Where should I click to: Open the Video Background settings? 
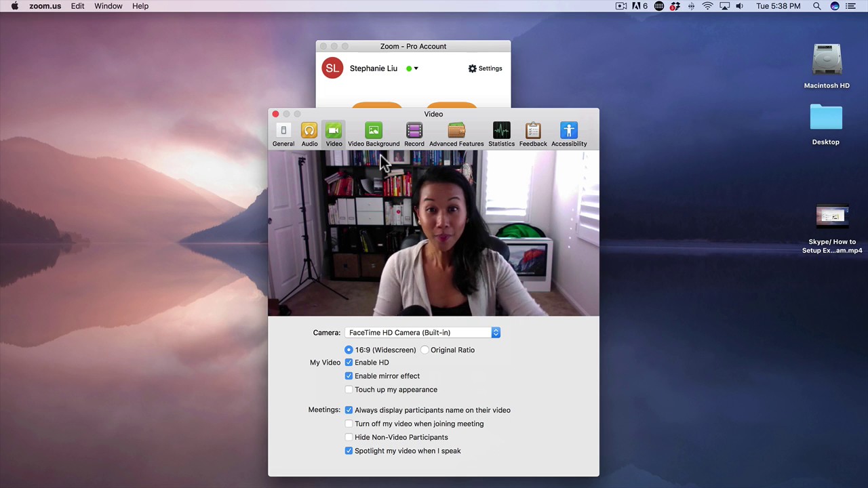click(374, 135)
